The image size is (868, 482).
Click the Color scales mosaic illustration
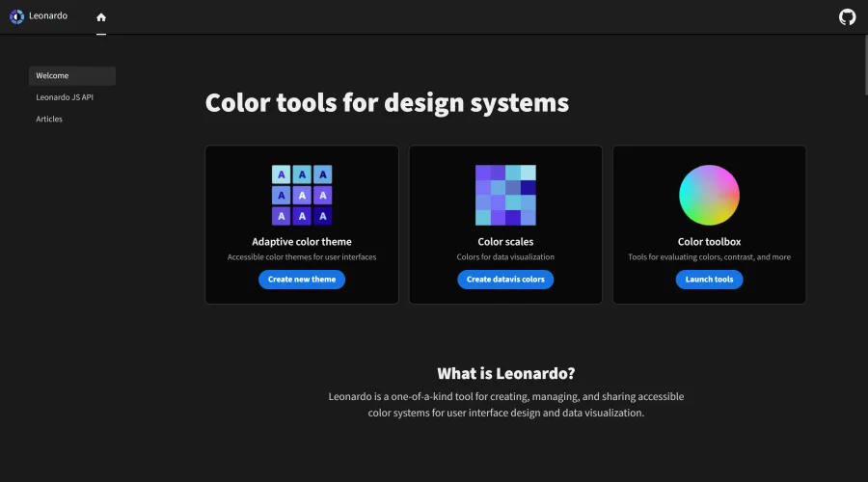pyautogui.click(x=505, y=195)
